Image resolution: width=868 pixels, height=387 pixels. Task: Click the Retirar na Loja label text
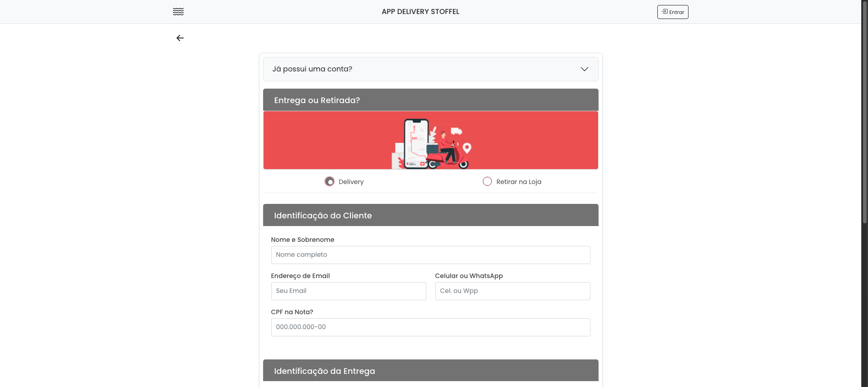coord(519,182)
